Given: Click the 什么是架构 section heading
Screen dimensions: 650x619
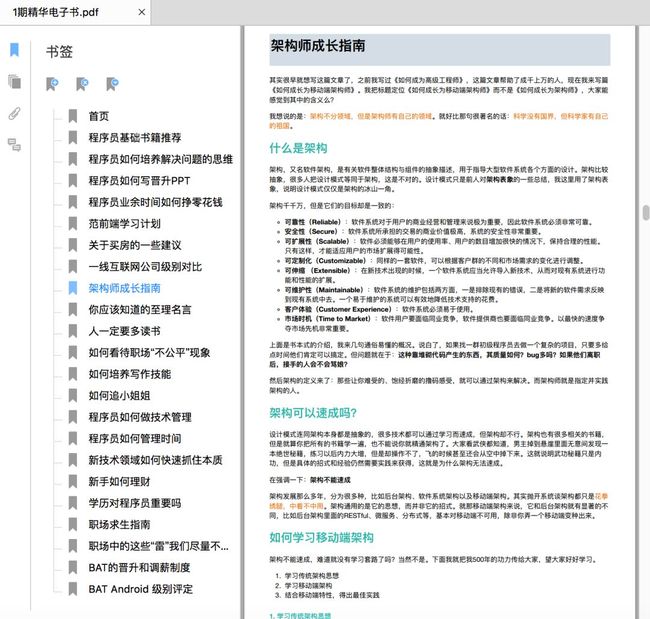Looking at the screenshot, I should point(298,148).
